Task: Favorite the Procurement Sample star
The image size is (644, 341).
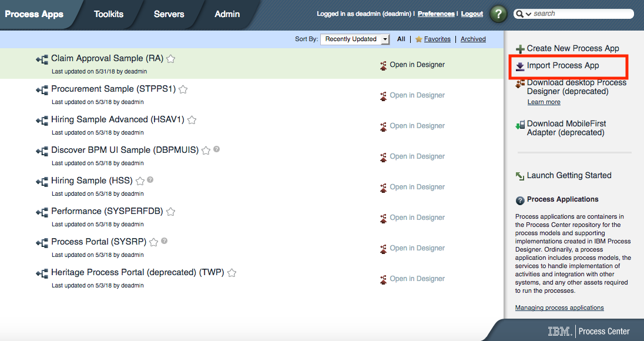Action: 183,89
